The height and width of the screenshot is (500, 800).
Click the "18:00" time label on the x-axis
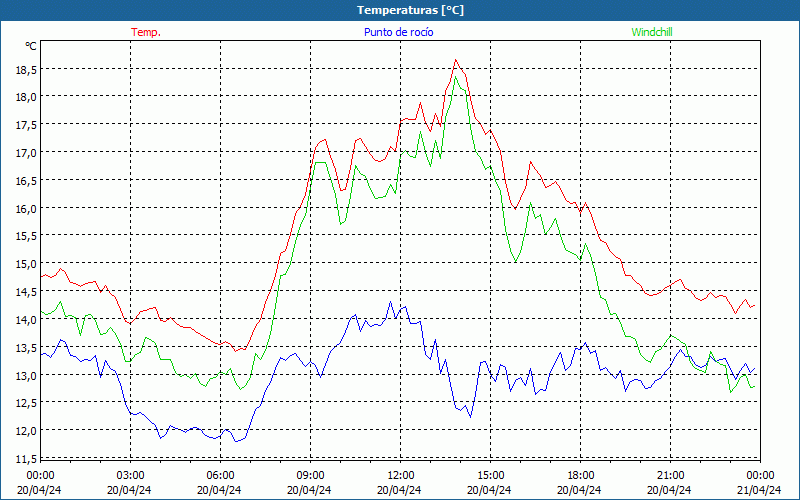point(581,476)
